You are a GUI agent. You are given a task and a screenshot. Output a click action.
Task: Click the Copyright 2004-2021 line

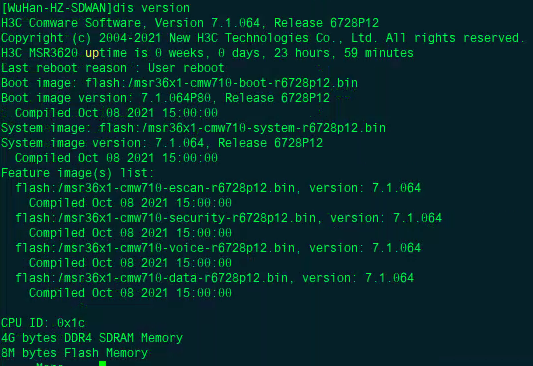[x=261, y=38]
